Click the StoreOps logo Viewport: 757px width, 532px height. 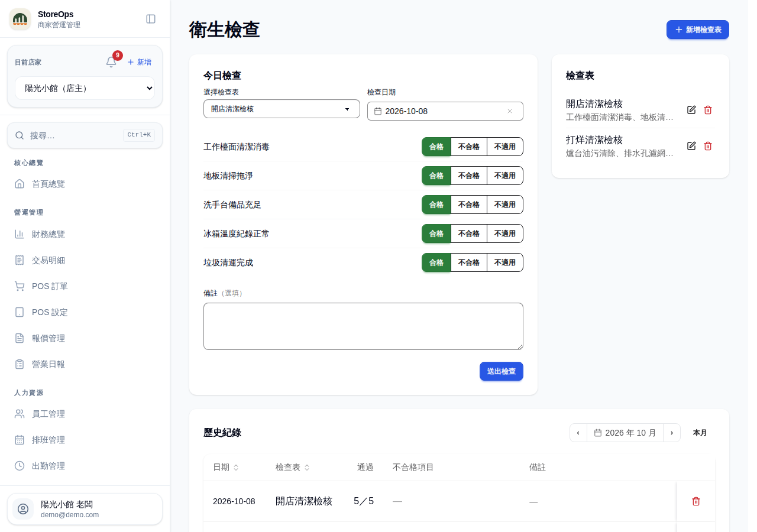[20, 19]
